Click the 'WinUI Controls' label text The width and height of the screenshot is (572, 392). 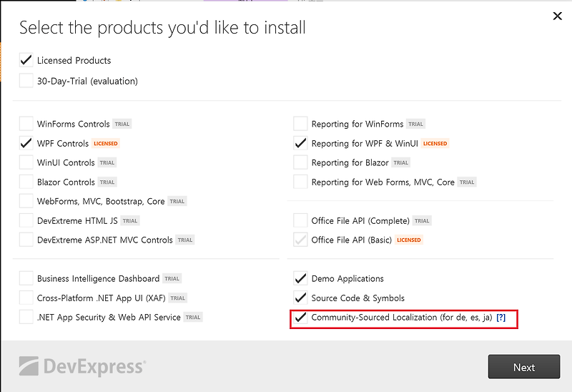point(66,163)
